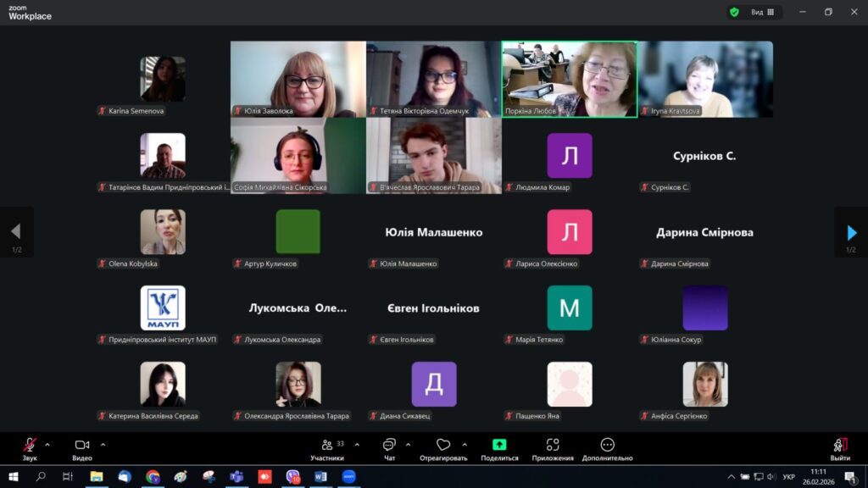Go to next gallery page with right arrow

point(851,232)
